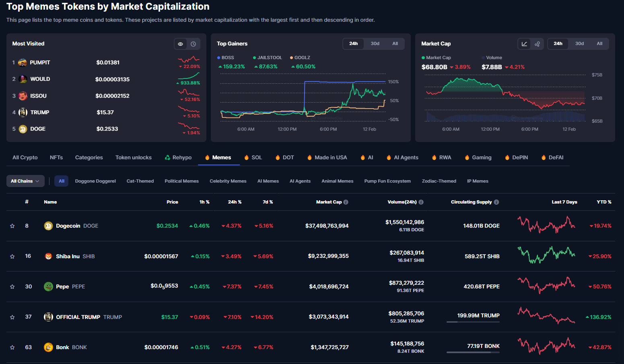Filter by IP Memes
Screen dimensions: 624x364
478,181
